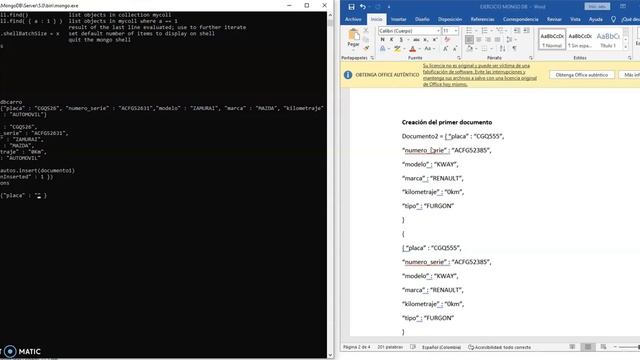
Task: Open the Estilos pane launcher
Action: coord(630,58)
